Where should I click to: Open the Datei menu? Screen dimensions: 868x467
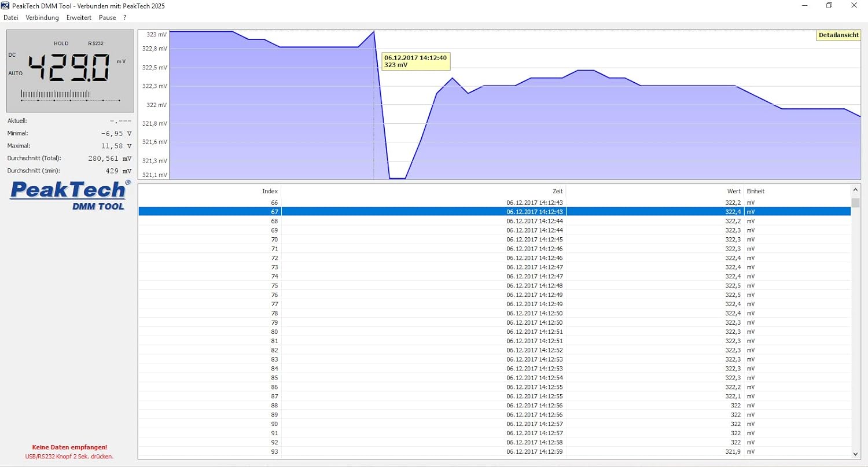coord(11,17)
